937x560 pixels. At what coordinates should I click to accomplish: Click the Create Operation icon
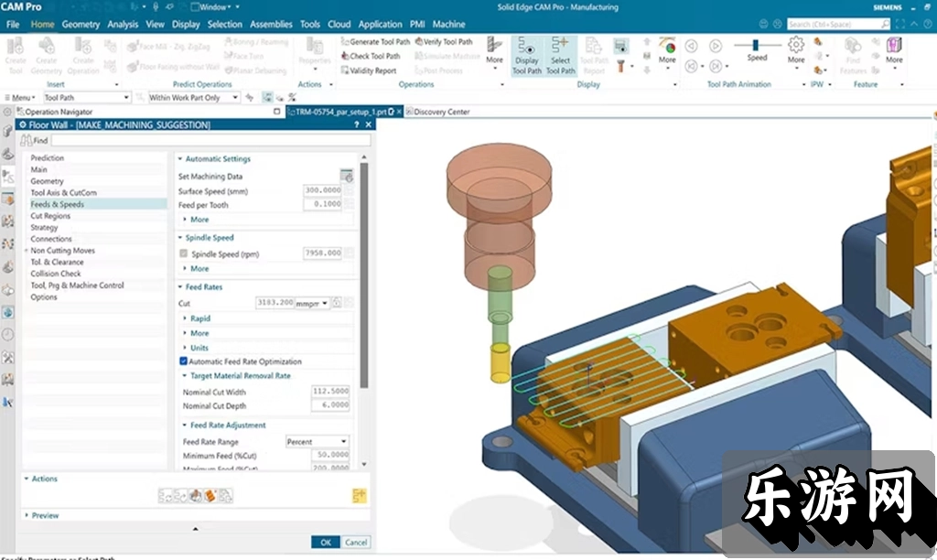[x=83, y=46]
